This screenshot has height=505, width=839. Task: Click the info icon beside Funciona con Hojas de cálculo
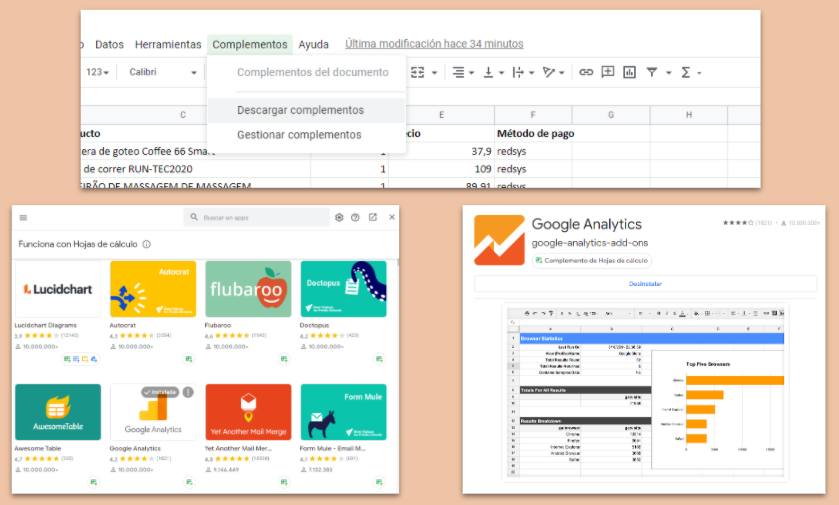click(147, 244)
